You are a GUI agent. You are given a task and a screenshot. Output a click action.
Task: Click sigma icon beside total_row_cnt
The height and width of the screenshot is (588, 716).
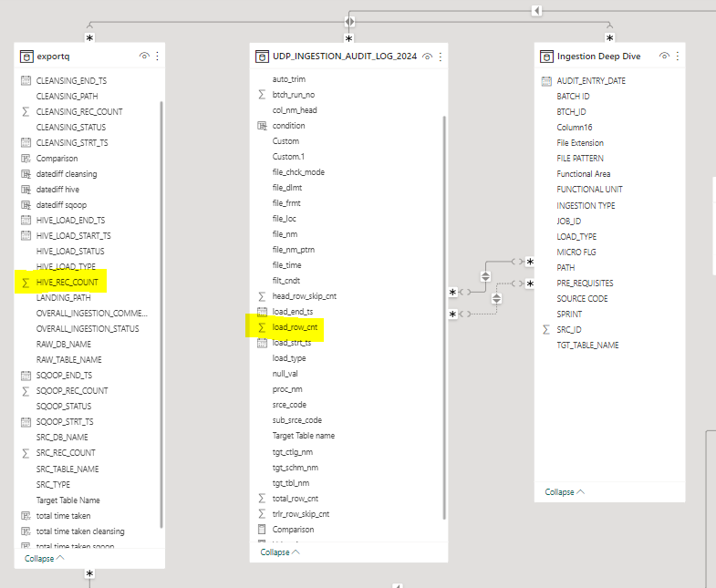click(262, 499)
